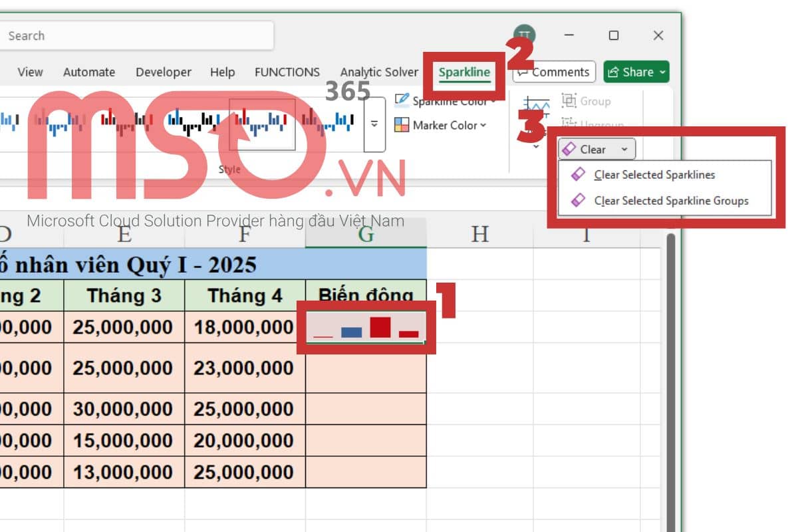Select column G header
This screenshot has width=798, height=532.
click(x=366, y=233)
